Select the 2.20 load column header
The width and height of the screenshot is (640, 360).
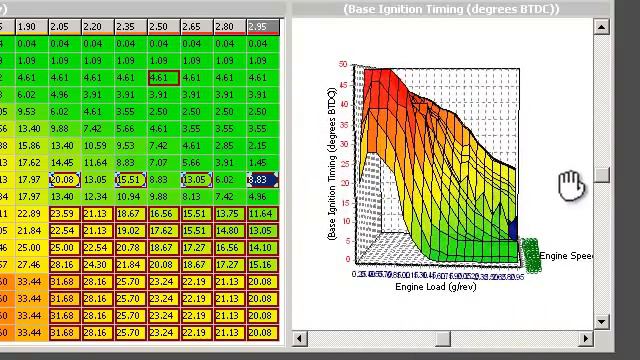(98, 27)
